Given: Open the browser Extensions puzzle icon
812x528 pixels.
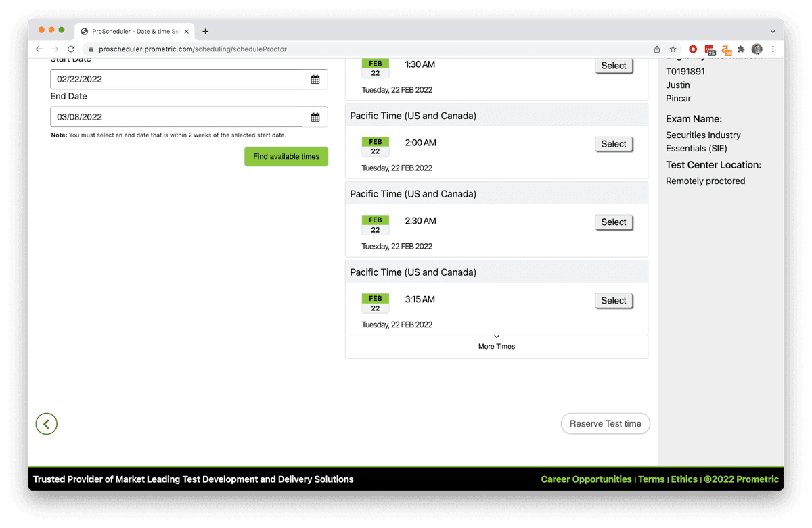Looking at the screenshot, I should point(742,49).
